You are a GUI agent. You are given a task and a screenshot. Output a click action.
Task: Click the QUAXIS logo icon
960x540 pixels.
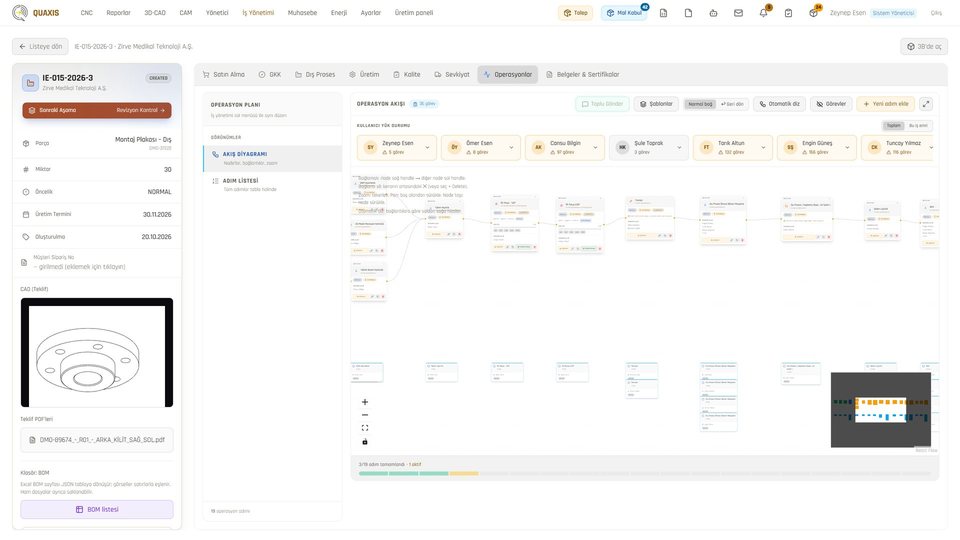coord(20,13)
